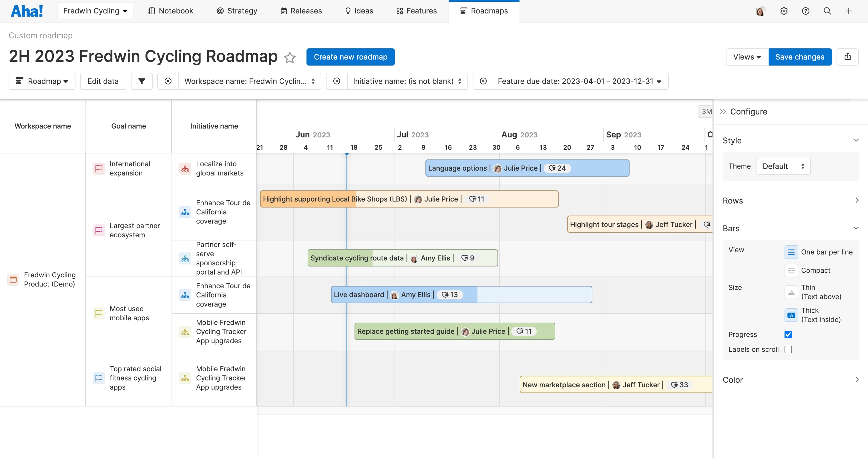Click the star icon to favorite the roadmap
The image size is (868, 458).
coord(289,57)
